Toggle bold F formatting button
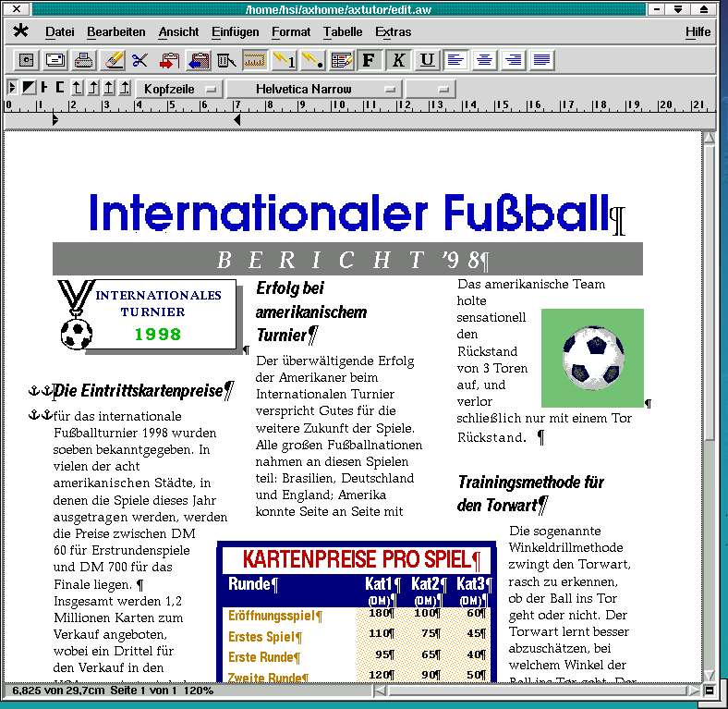Screen dimensions: 728x709 click(370, 61)
